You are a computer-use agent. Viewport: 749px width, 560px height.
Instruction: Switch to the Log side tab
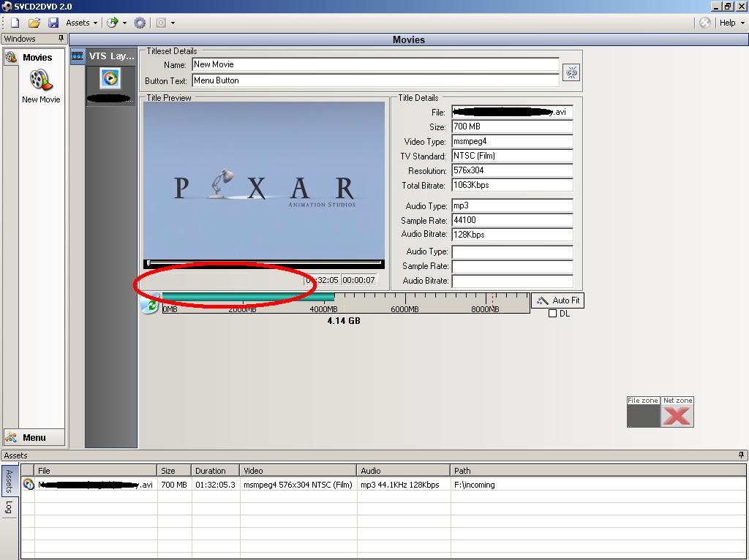coord(9,507)
